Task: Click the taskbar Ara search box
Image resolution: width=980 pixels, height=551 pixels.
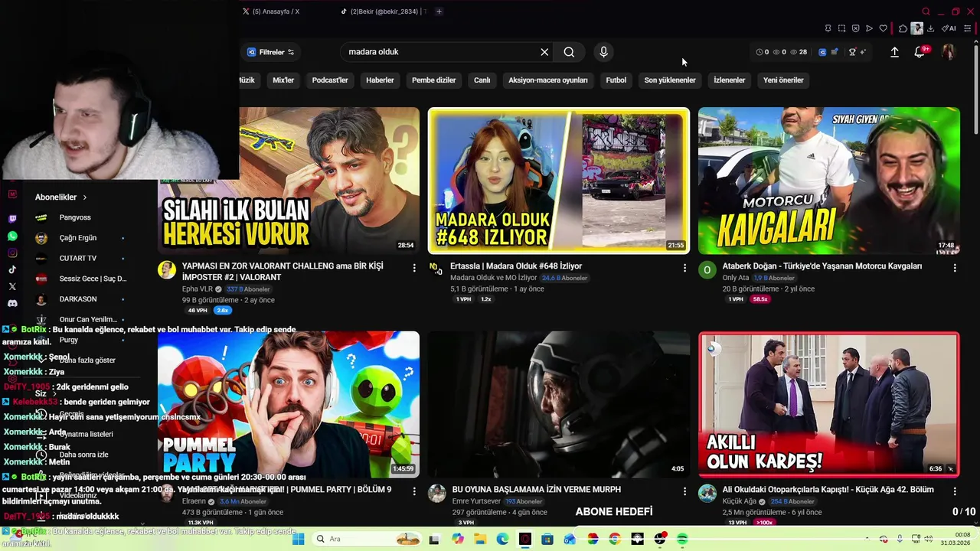Action: tap(367, 539)
